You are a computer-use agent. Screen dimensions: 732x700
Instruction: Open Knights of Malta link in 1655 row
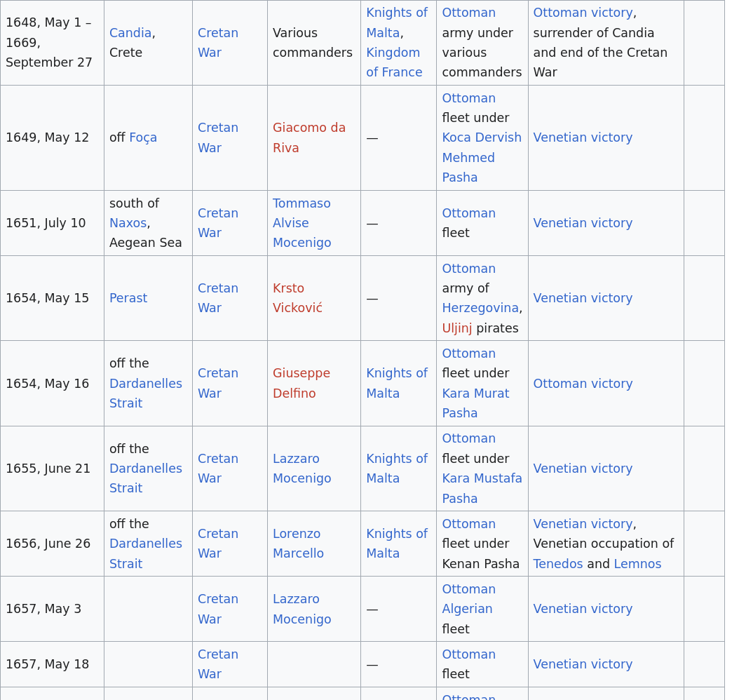click(x=397, y=469)
